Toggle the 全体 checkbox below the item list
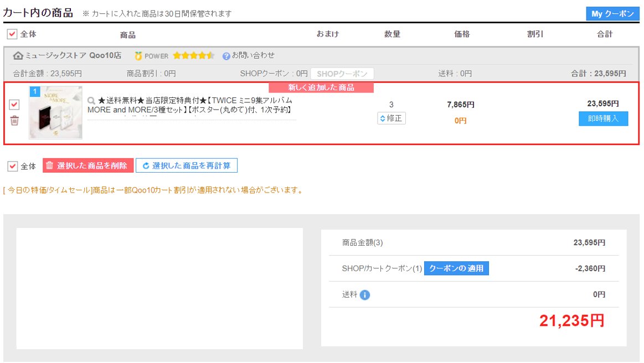 tap(12, 166)
